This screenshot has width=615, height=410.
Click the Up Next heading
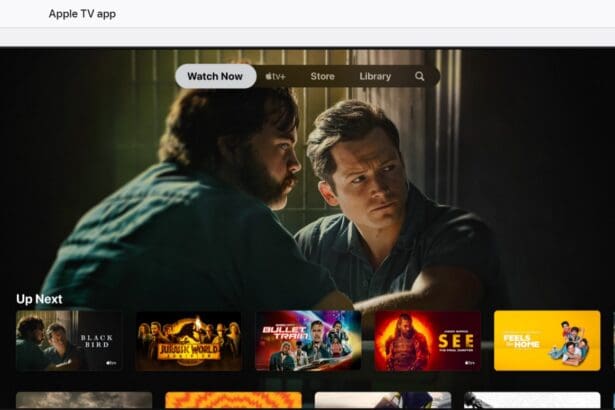39,299
